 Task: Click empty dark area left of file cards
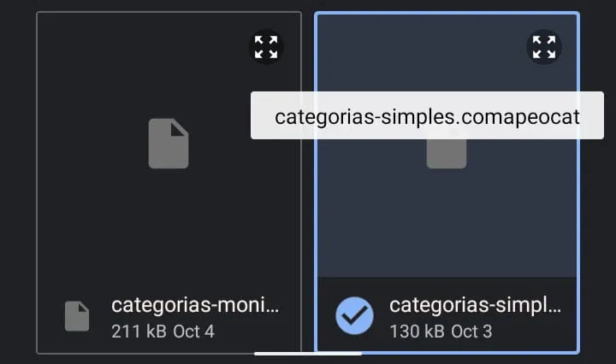click(17, 171)
